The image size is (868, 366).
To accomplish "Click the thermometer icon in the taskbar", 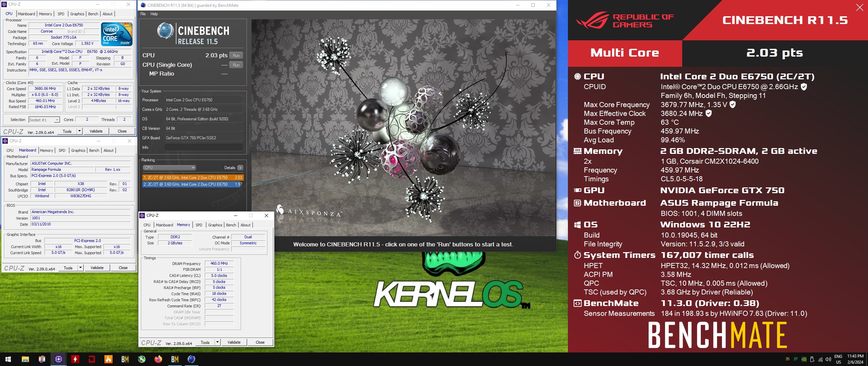I will tap(42, 359).
